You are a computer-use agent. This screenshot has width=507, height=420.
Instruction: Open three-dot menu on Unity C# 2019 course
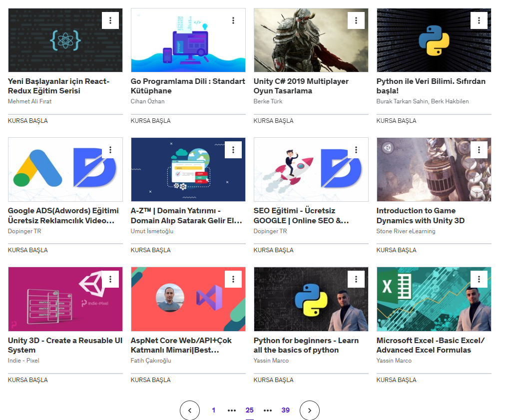(x=356, y=20)
